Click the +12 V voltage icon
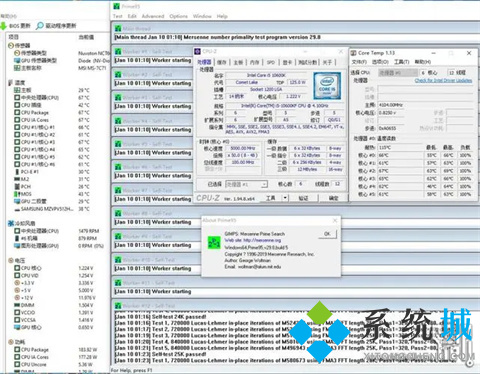 17,298
